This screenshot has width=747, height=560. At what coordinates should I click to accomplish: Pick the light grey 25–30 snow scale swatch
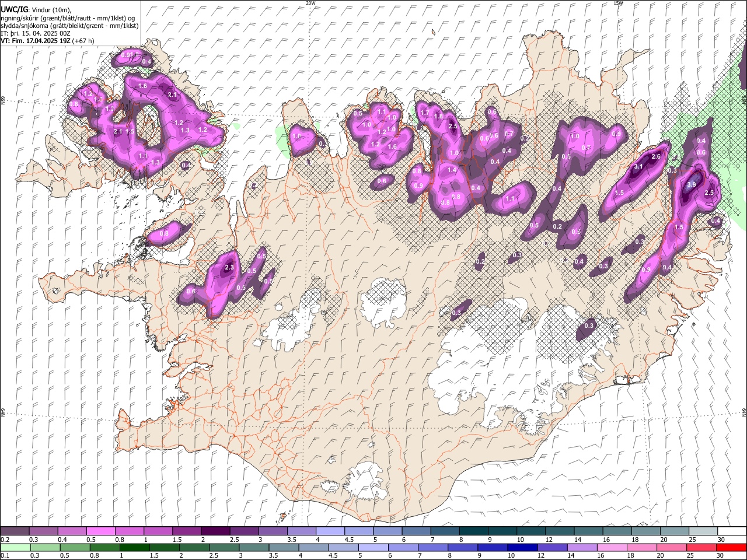pyautogui.click(x=703, y=531)
